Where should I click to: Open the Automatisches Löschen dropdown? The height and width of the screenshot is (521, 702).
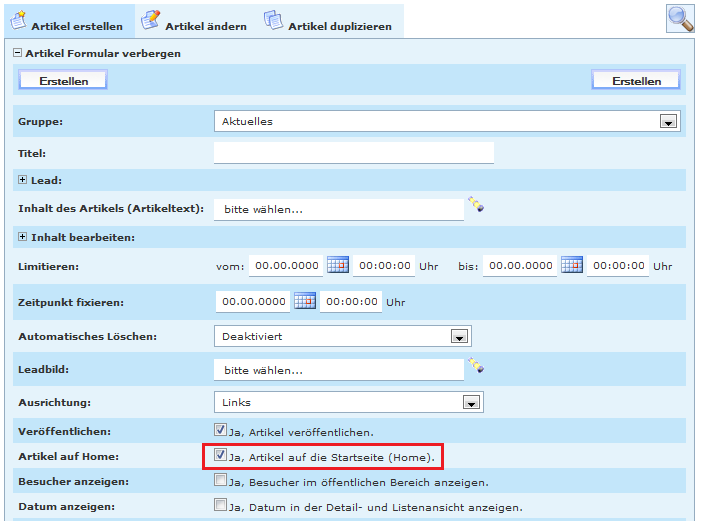459,337
